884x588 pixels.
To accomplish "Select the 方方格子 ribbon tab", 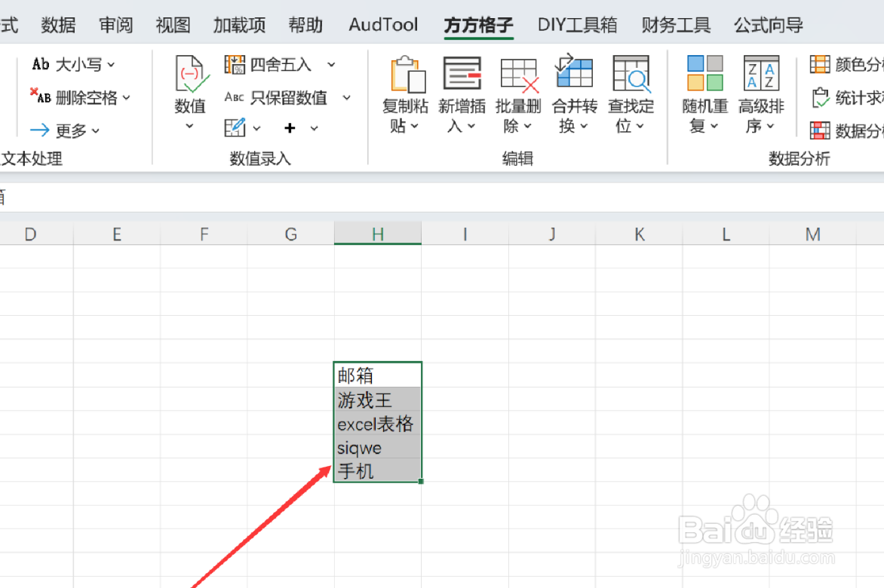I will coord(479,25).
